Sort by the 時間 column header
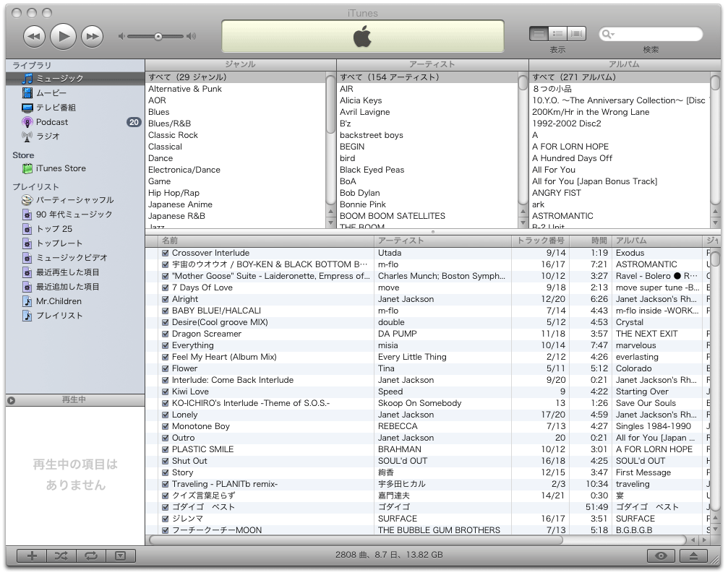728x575 pixels. 591,241
